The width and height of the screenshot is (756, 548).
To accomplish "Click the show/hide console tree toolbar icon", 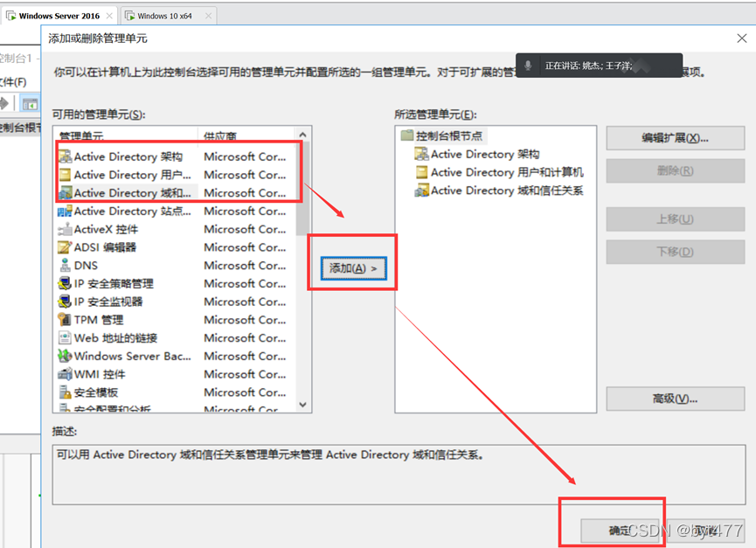I will (30, 104).
